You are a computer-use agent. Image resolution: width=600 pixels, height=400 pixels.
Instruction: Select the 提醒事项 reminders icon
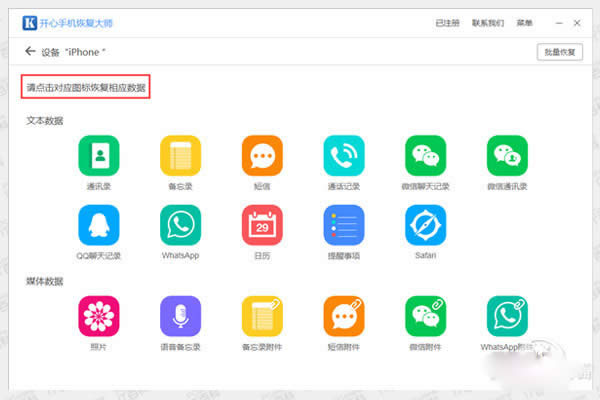[344, 225]
